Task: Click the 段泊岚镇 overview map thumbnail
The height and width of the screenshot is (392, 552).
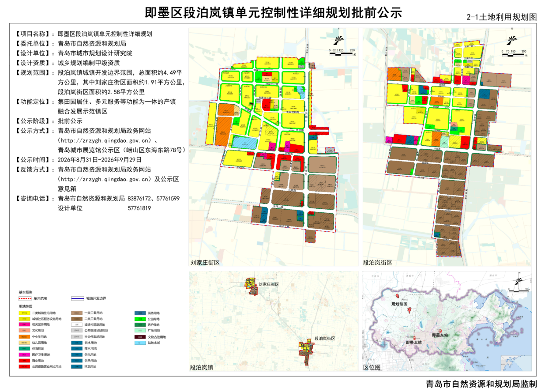Action: [274, 321]
